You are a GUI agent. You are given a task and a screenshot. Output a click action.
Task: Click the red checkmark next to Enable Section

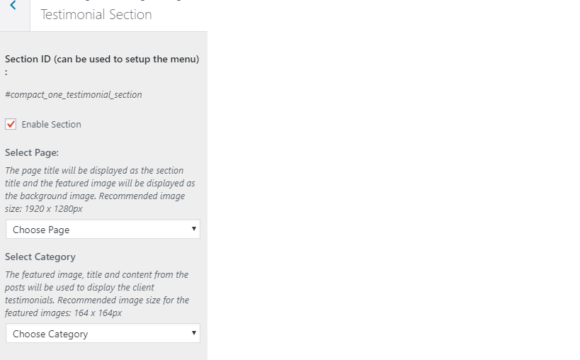[x=11, y=124]
